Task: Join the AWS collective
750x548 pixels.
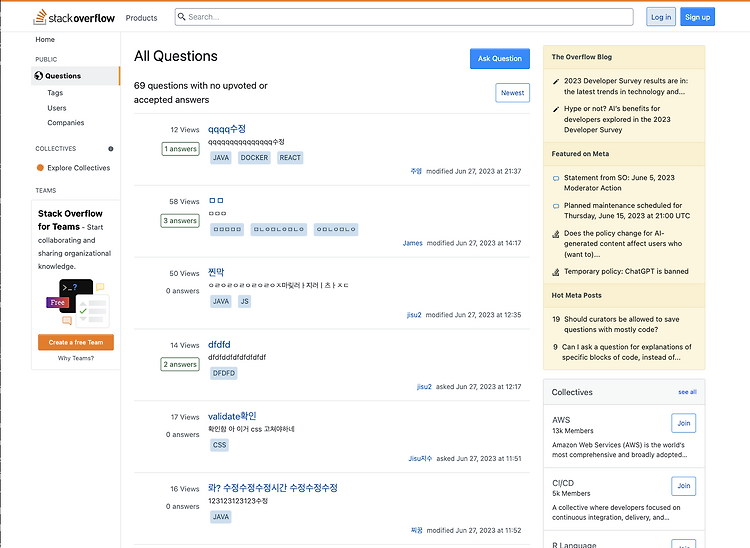Action: tap(684, 423)
